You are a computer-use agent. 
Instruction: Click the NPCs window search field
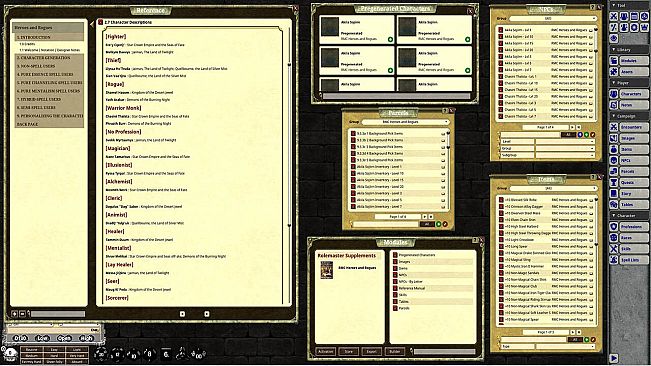(530, 134)
